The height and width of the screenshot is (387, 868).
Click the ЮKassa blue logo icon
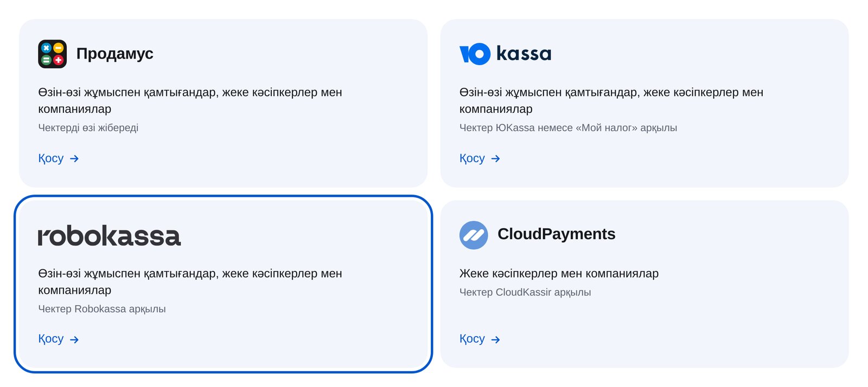[x=475, y=54]
